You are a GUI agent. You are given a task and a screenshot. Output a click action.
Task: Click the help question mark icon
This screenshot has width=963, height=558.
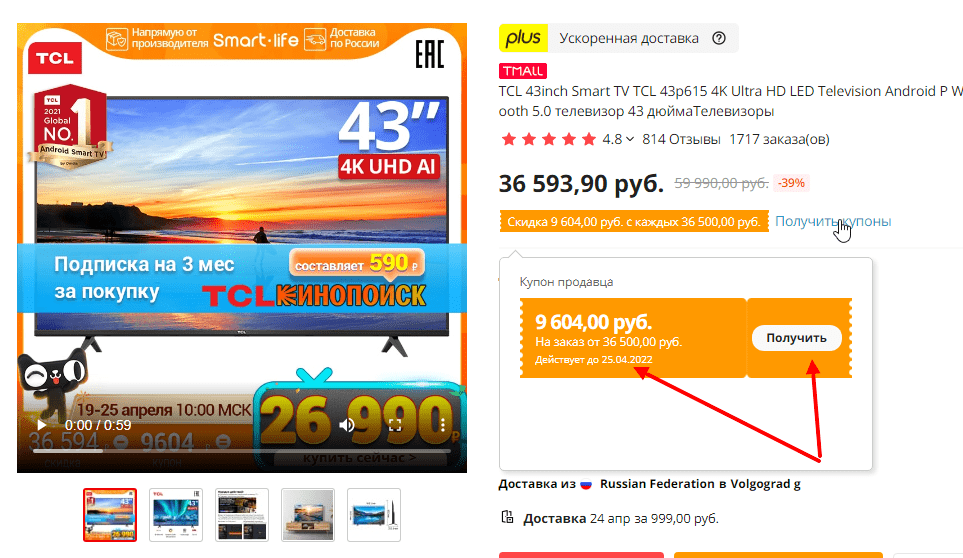tap(719, 39)
